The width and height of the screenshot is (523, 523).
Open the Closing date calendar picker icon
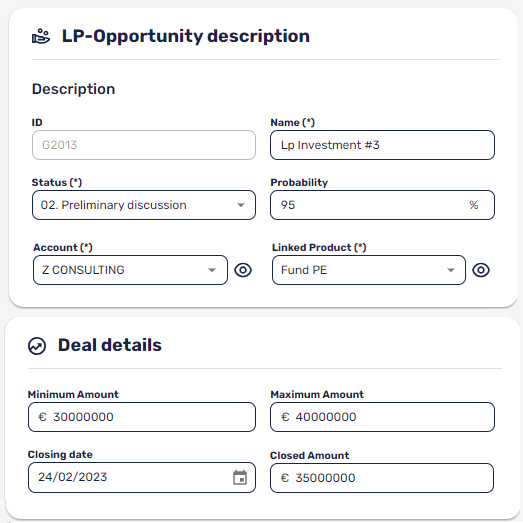coord(240,477)
